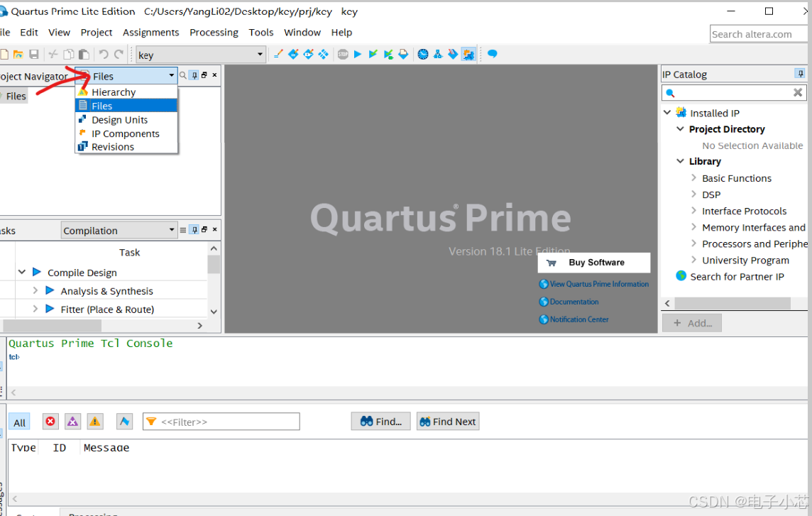This screenshot has width=812, height=516.
Task: Toggle the Tasks panel pin button
Action: tap(194, 229)
